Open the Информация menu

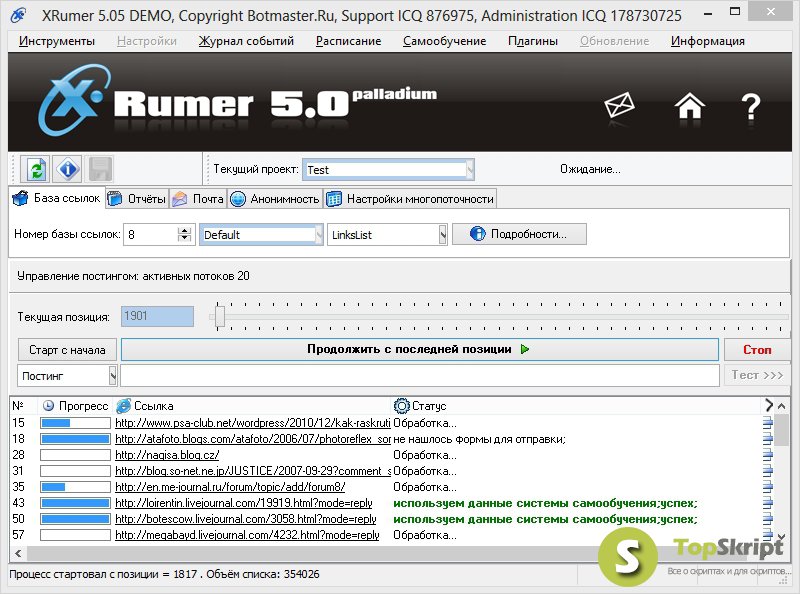click(708, 41)
